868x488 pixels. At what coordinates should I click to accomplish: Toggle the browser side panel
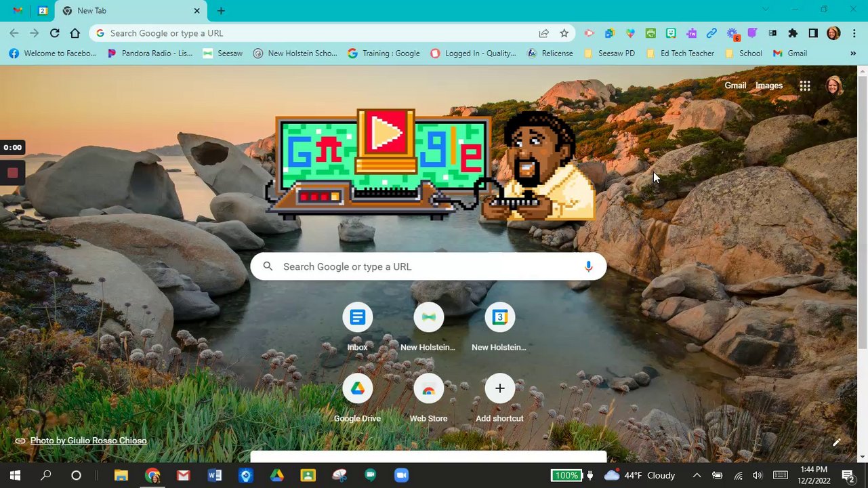coord(813,33)
